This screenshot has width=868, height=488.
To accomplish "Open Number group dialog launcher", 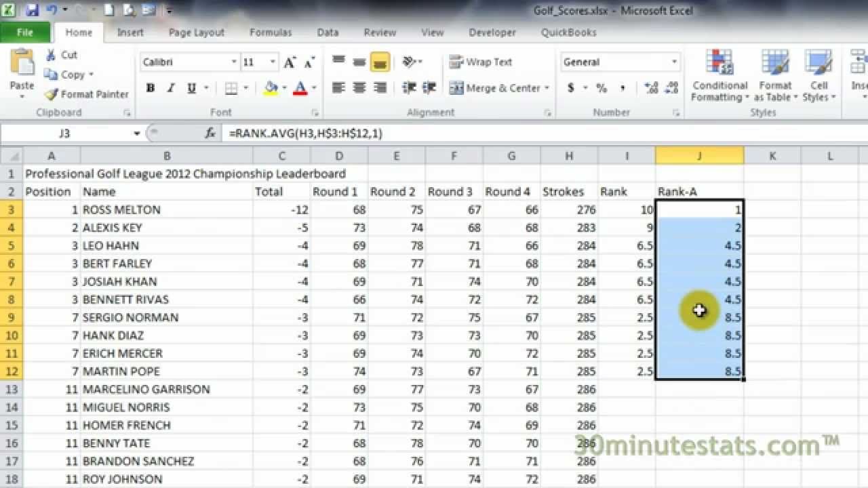I will pyautogui.click(x=676, y=113).
